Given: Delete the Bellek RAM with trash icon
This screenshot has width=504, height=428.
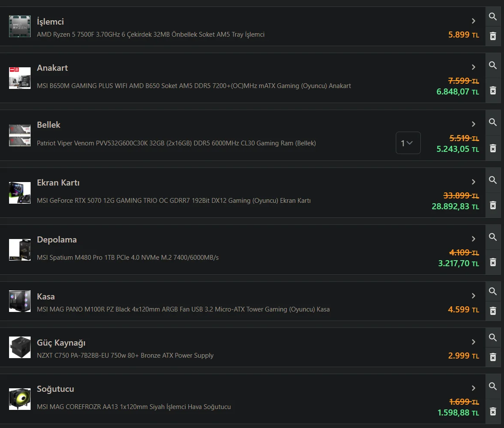Looking at the screenshot, I should pos(493,148).
